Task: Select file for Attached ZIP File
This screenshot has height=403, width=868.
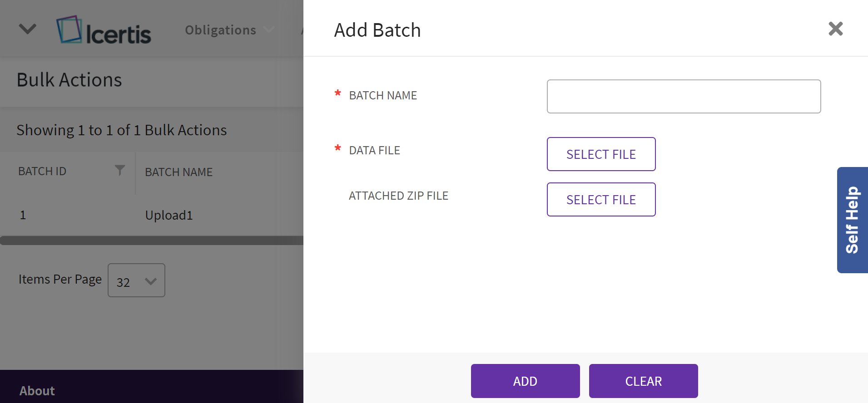Action: point(600,200)
